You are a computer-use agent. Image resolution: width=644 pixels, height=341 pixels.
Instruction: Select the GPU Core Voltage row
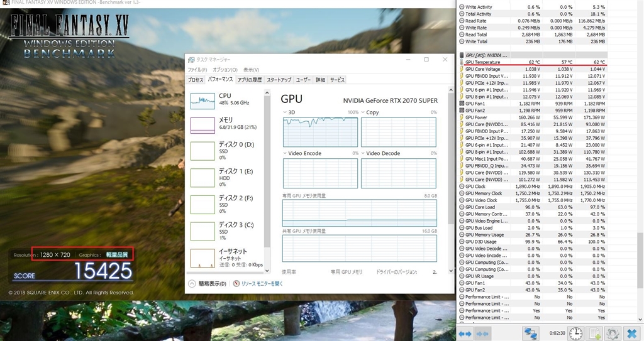[533, 69]
